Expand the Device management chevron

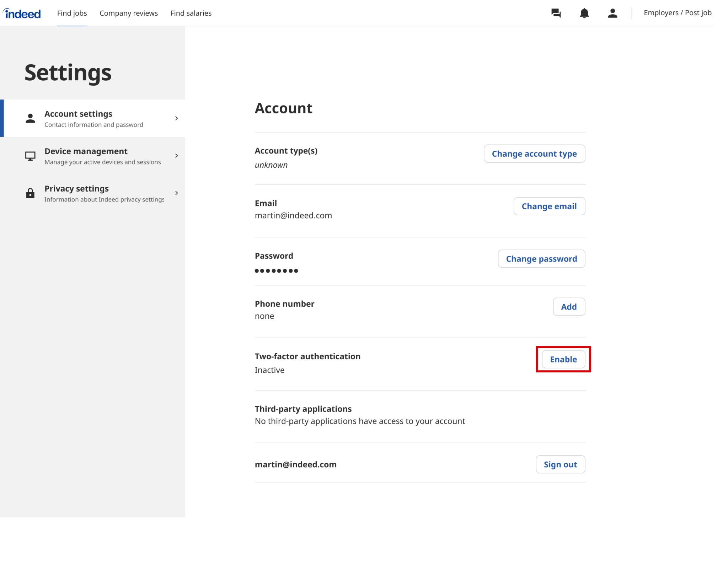[x=177, y=156]
